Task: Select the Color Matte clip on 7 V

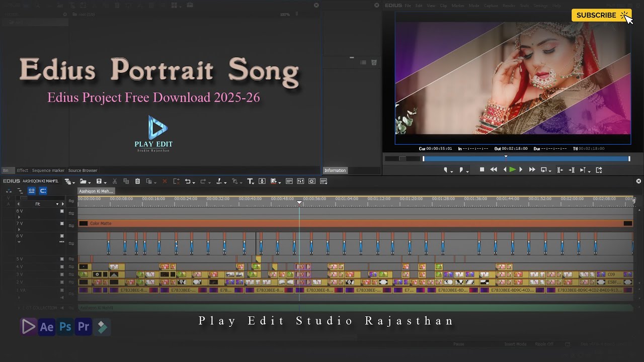Action: pyautogui.click(x=355, y=223)
